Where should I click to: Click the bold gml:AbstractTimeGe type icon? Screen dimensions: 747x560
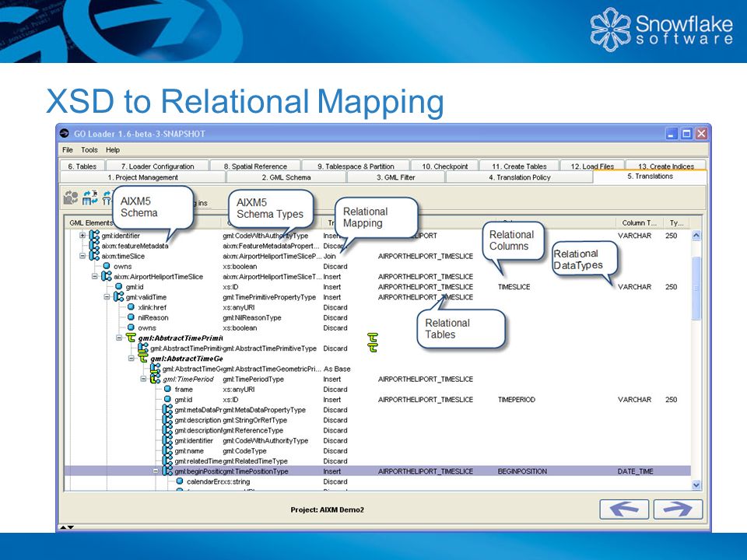pyautogui.click(x=143, y=359)
